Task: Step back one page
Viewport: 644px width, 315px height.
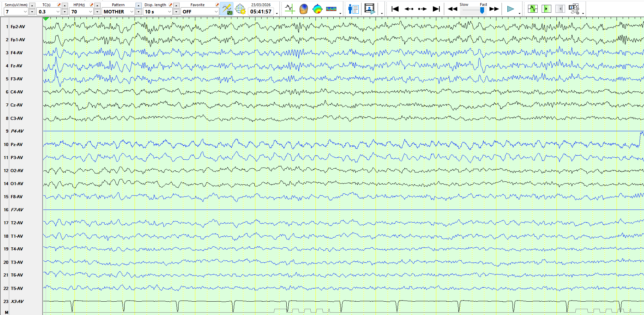Action: (409, 9)
